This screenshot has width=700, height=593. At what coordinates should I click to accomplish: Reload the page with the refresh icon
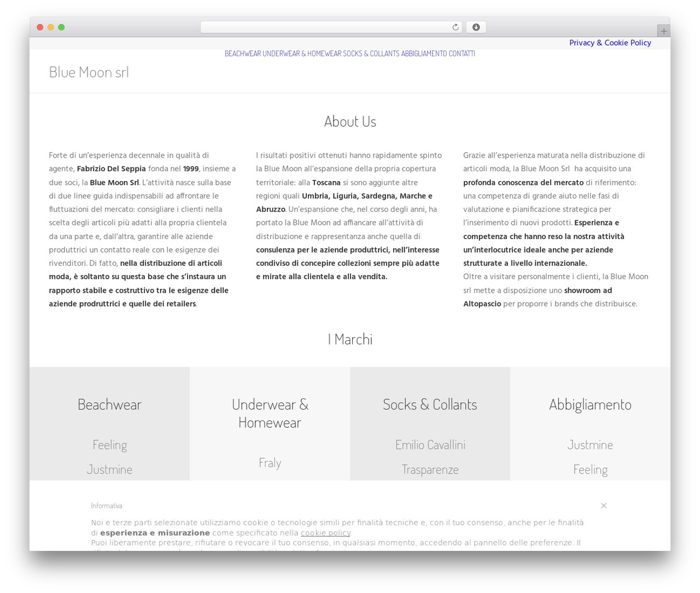tap(455, 27)
